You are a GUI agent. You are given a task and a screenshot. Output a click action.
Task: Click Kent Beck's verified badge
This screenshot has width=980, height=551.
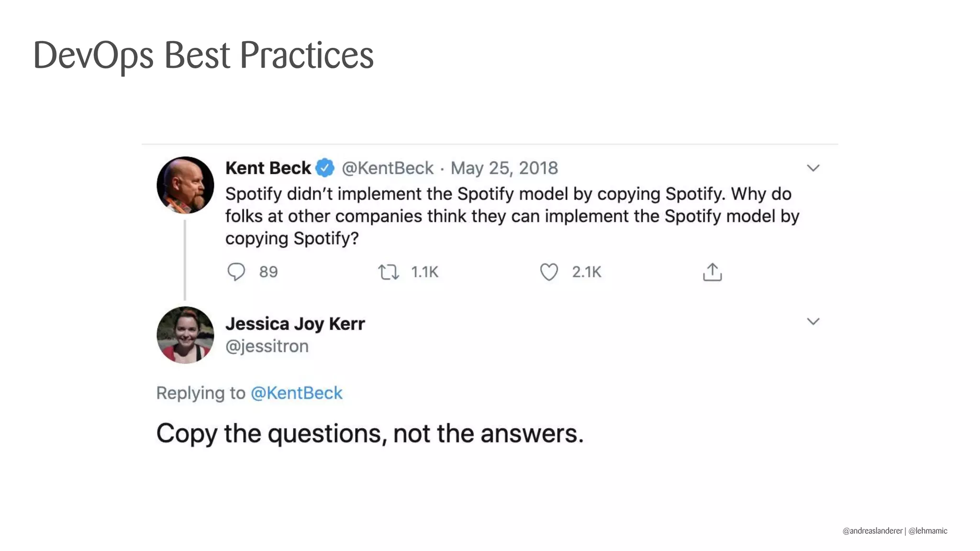coord(325,168)
